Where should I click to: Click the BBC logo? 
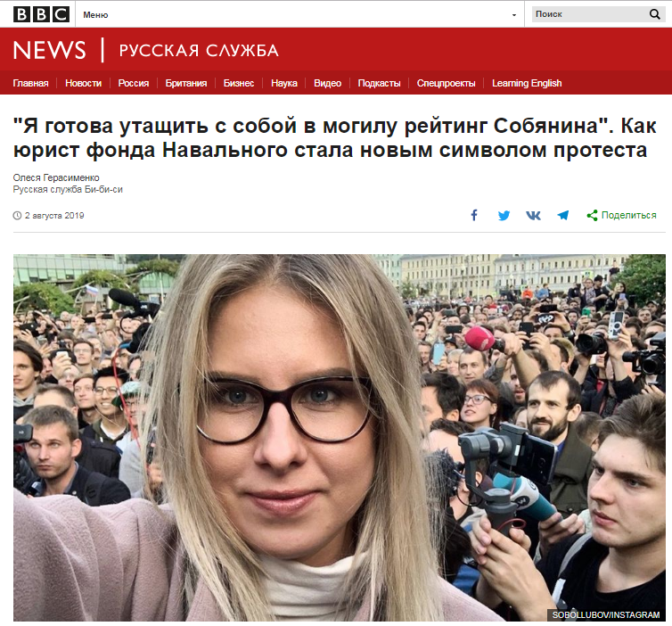pos(41,14)
